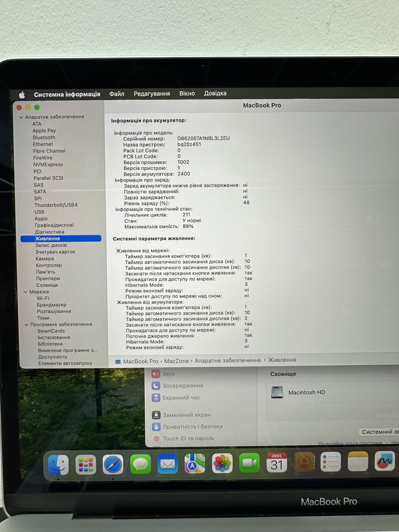
Task: Click the cycle count value 211
Action: 186,214
